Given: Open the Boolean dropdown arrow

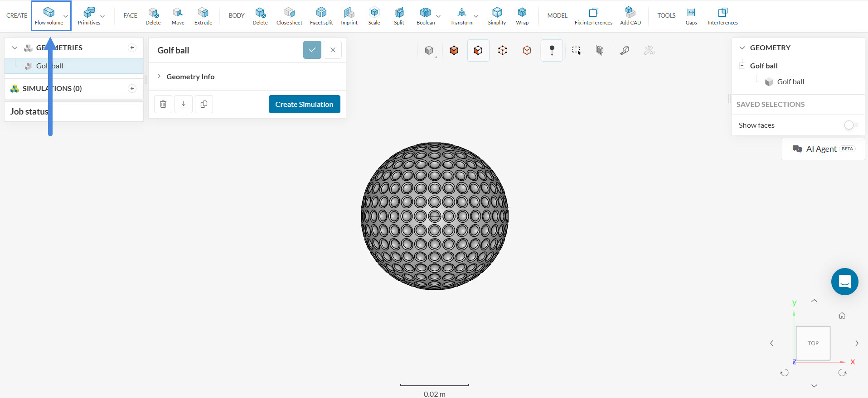Looking at the screenshot, I should [438, 16].
